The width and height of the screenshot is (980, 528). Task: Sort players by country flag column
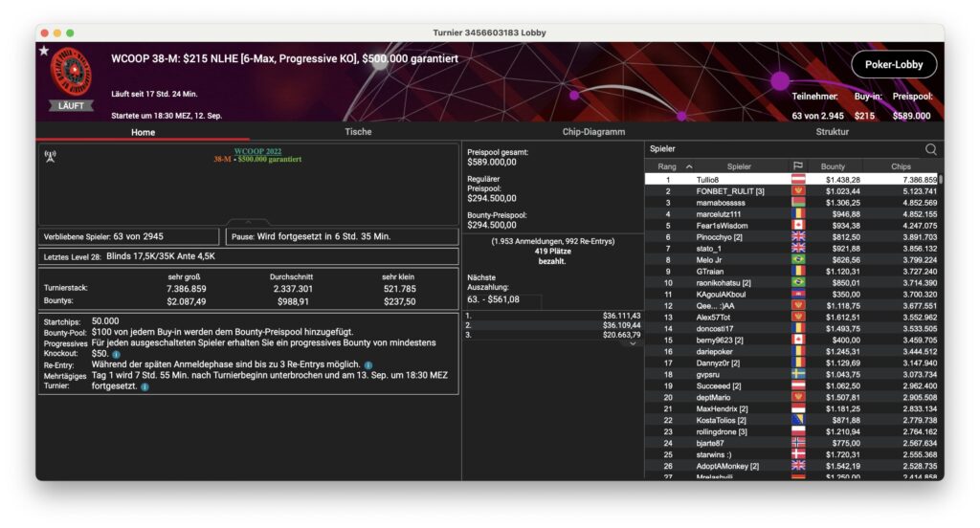797,166
